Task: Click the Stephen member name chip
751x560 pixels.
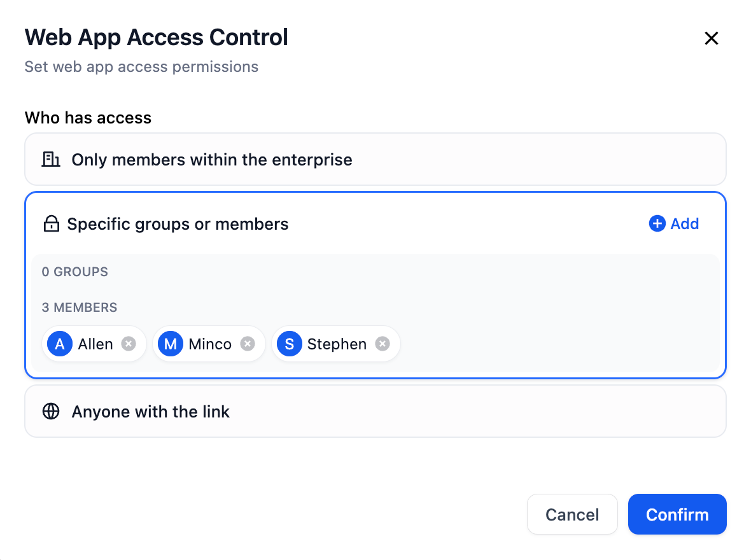Action: [336, 344]
